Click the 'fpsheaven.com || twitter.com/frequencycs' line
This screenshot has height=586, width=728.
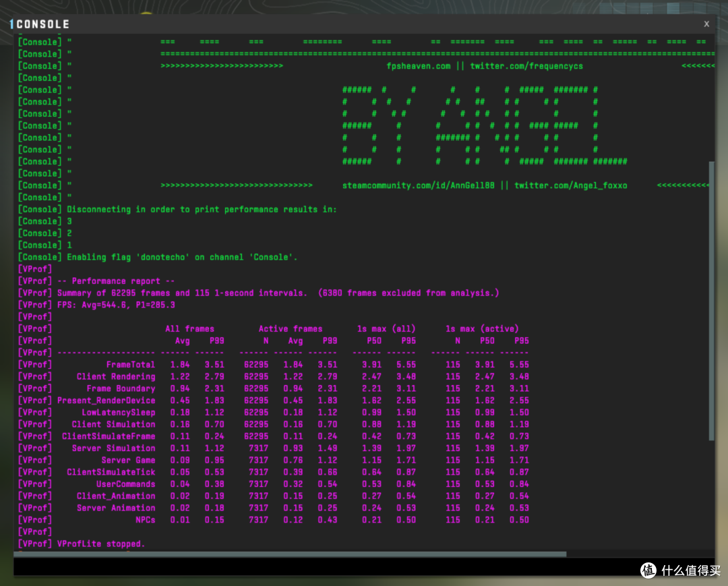point(485,66)
